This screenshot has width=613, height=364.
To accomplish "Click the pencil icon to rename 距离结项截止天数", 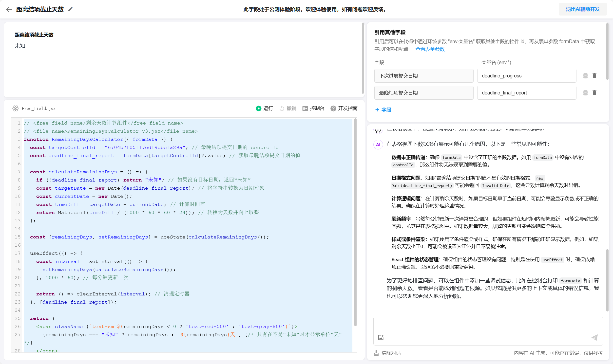I will (x=70, y=9).
